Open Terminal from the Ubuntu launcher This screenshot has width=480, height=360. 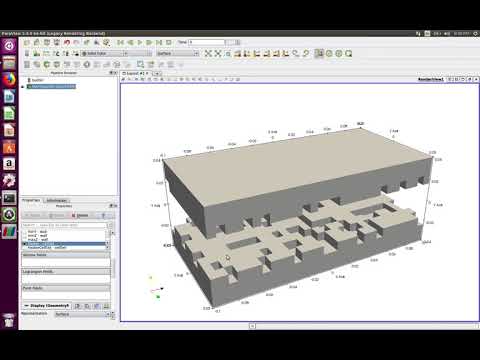coord(9,198)
